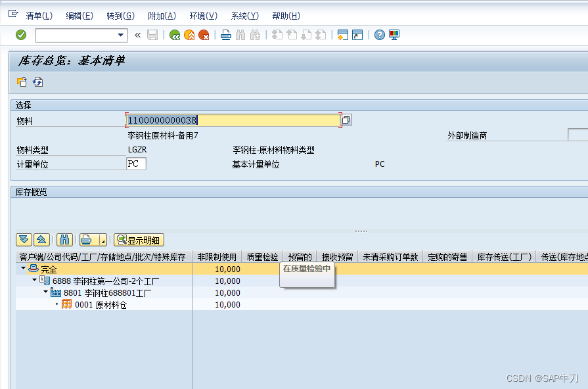
Task: Open the 帮助(H) menu
Action: (286, 16)
